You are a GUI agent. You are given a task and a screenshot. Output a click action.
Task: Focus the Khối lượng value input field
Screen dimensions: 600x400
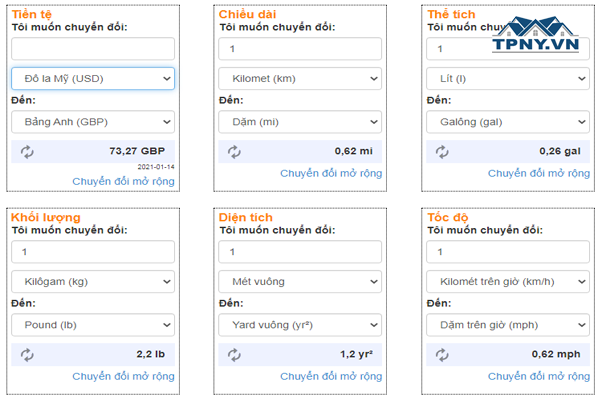[92, 252]
